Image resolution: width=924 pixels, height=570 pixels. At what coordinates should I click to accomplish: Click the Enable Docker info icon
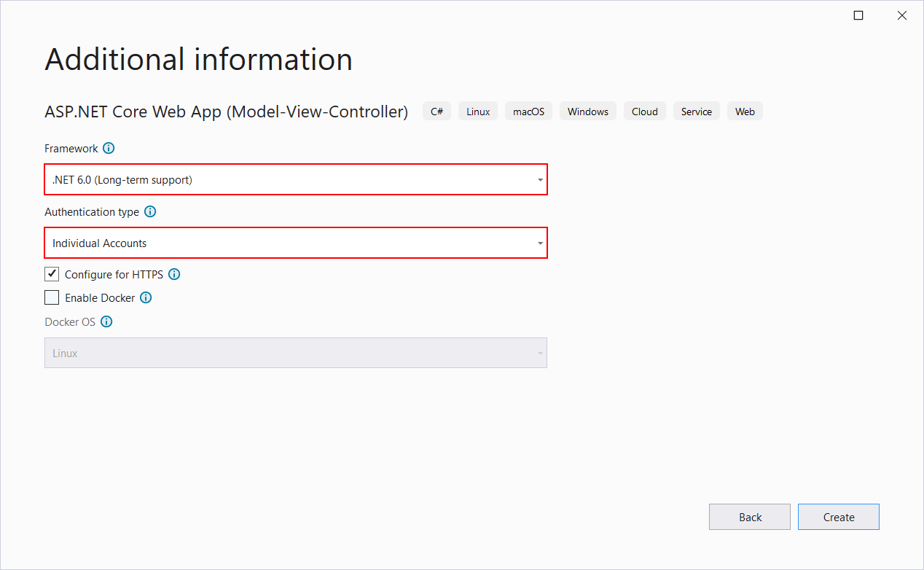point(145,297)
